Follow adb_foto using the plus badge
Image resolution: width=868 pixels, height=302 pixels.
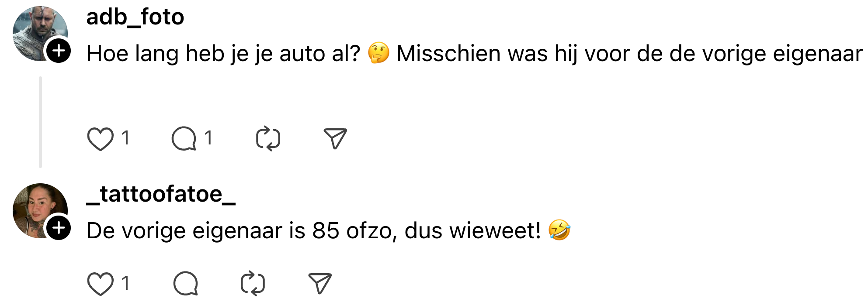pyautogui.click(x=59, y=51)
